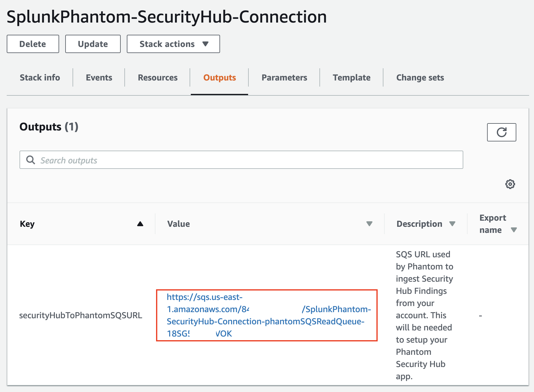This screenshot has height=392, width=534.
Task: Switch to the Stack info tab
Action: [40, 78]
